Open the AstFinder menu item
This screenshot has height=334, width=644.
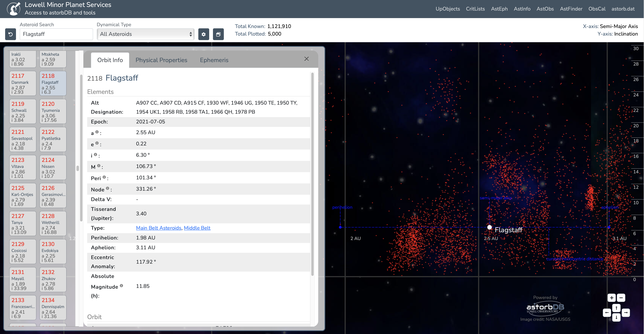coord(571,9)
